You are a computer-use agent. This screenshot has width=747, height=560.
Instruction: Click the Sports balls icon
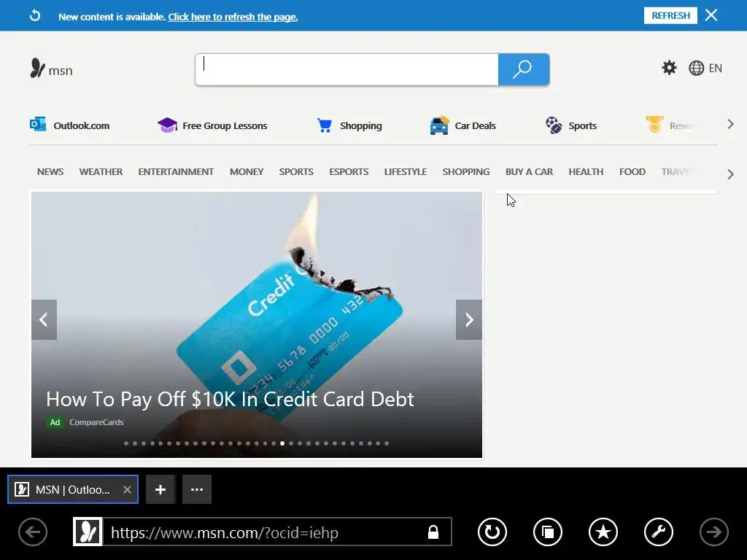coord(554,125)
